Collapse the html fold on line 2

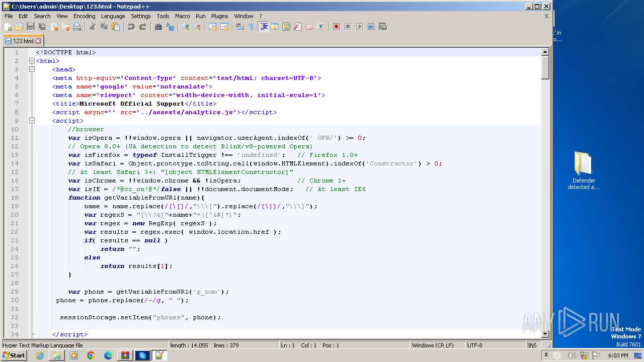[x=32, y=61]
